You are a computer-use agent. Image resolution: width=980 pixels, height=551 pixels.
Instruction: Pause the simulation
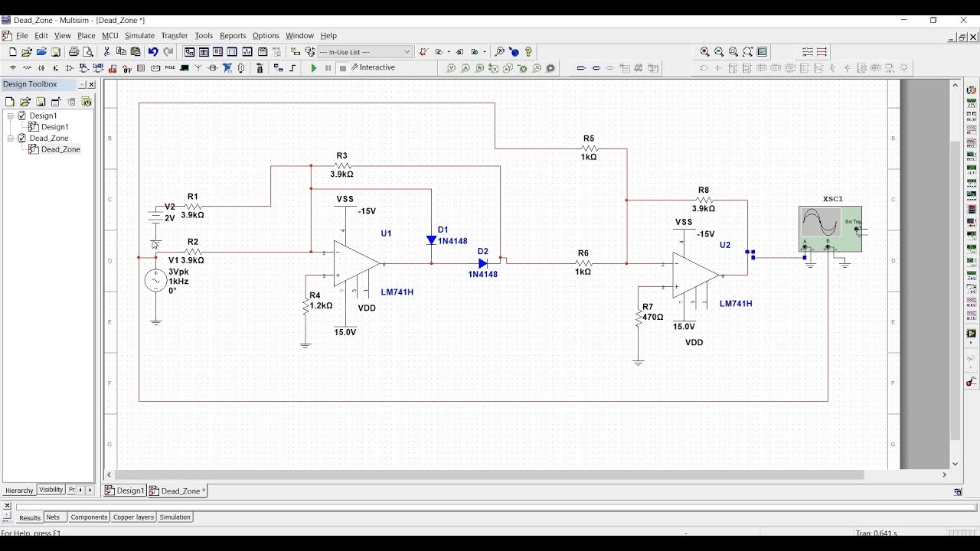click(328, 68)
